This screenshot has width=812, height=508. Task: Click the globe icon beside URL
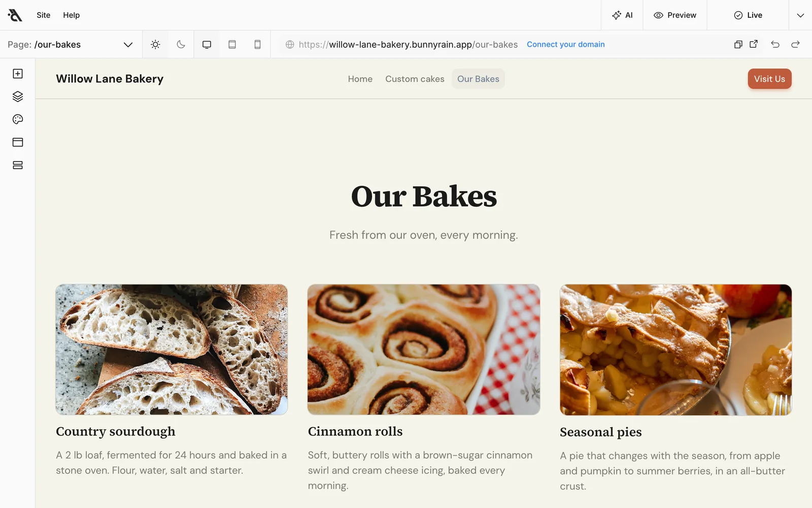290,45
